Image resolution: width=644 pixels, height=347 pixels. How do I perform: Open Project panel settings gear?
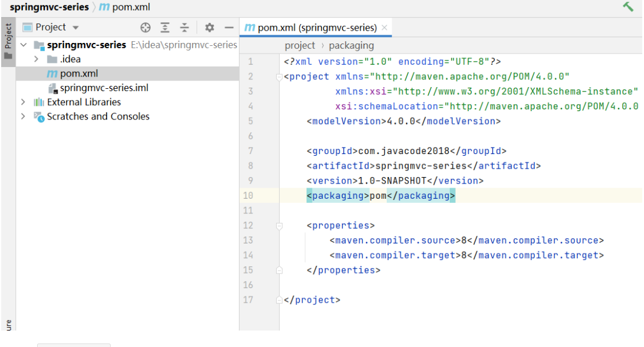[x=210, y=28]
